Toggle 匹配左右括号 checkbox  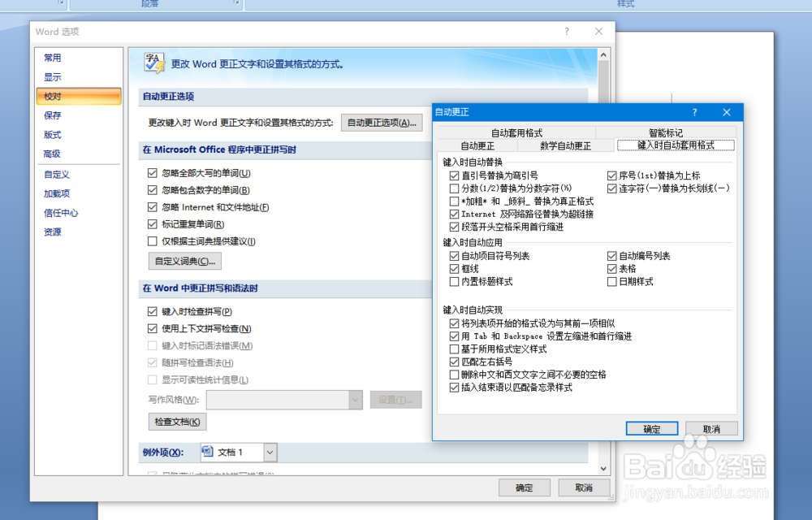coord(454,362)
